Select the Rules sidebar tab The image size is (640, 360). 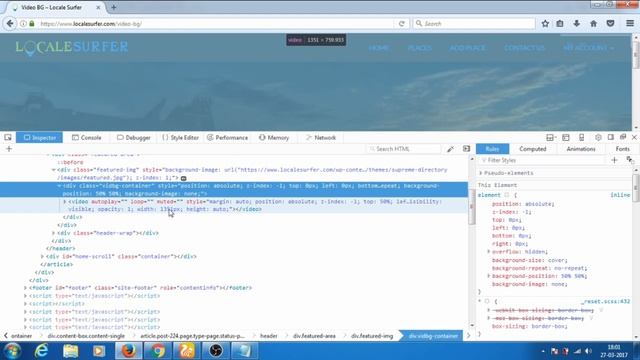click(493, 149)
